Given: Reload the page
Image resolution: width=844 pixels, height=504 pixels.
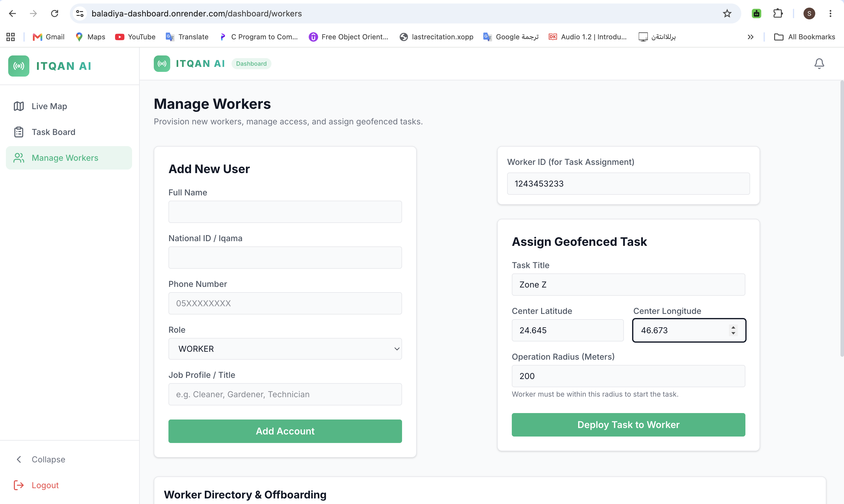Looking at the screenshot, I should pos(54,13).
